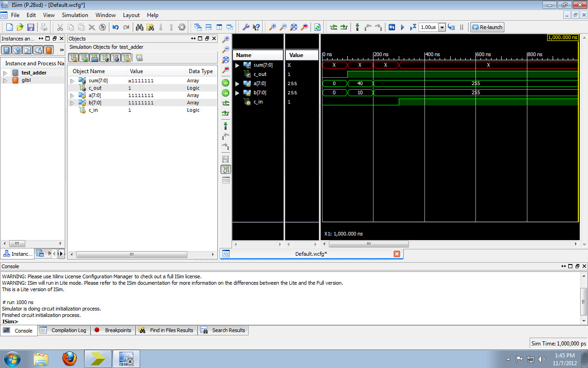Open the Find dialog using binoculars icon
The height and width of the screenshot is (368, 588).
click(x=140, y=27)
